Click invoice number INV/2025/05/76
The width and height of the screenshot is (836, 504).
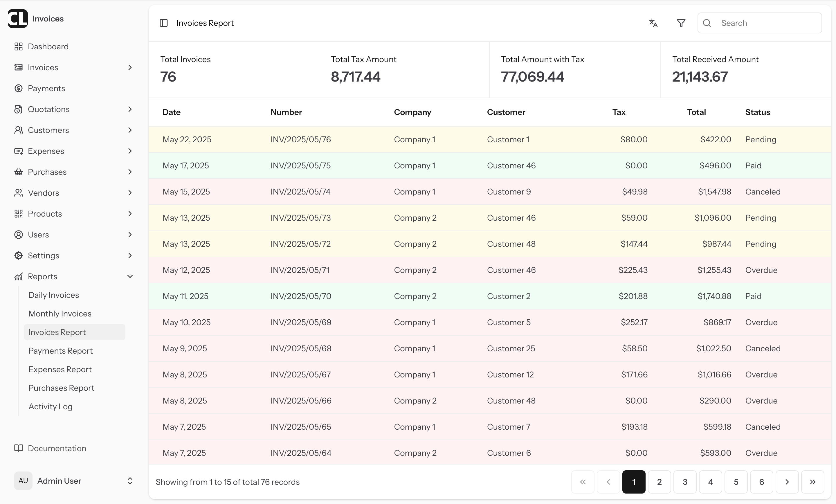tap(301, 139)
